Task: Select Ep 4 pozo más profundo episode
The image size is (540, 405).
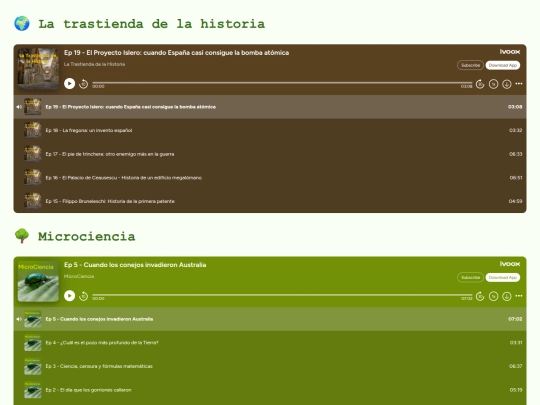Action: click(x=270, y=342)
